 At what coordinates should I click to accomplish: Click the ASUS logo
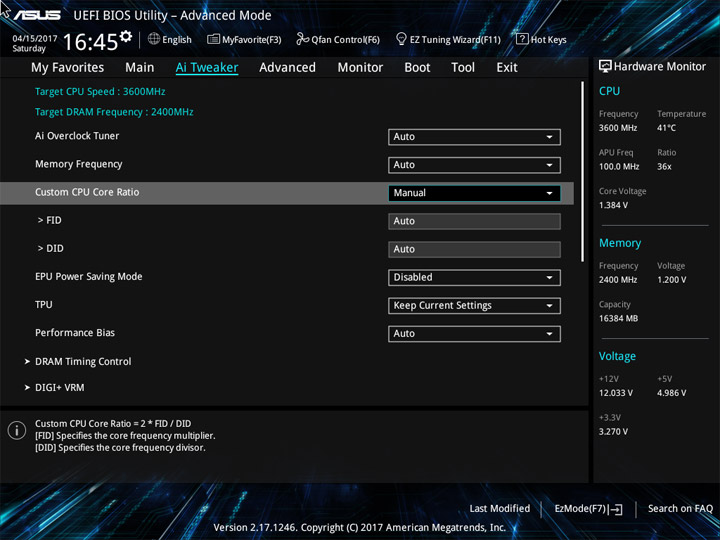tap(37, 15)
